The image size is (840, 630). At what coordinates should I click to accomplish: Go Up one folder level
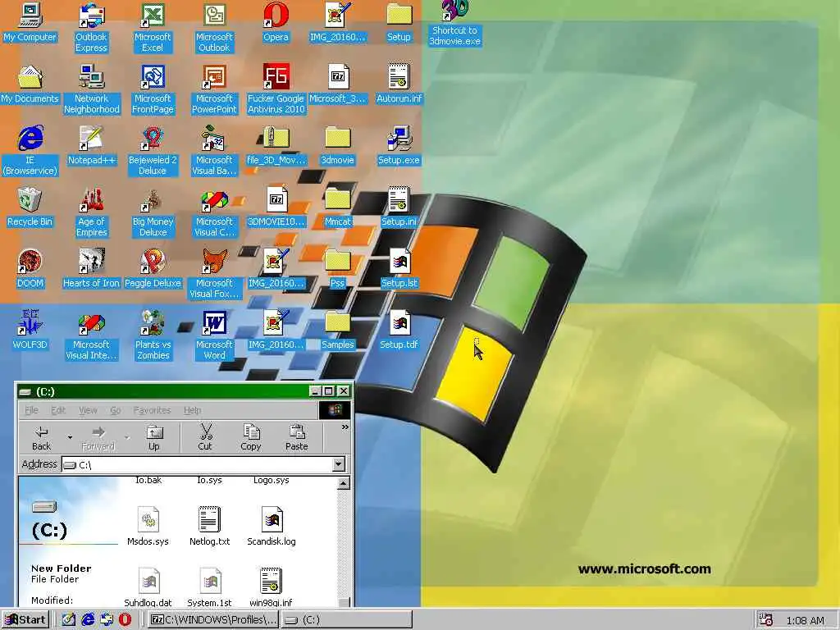coord(154,438)
